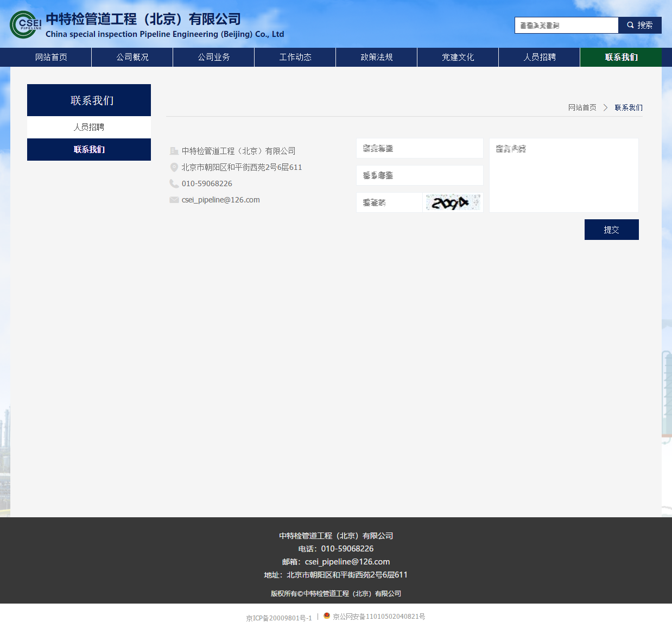The image size is (672, 628).
Task: Click 网站首页 in the breadcrumb trail
Action: (x=582, y=107)
